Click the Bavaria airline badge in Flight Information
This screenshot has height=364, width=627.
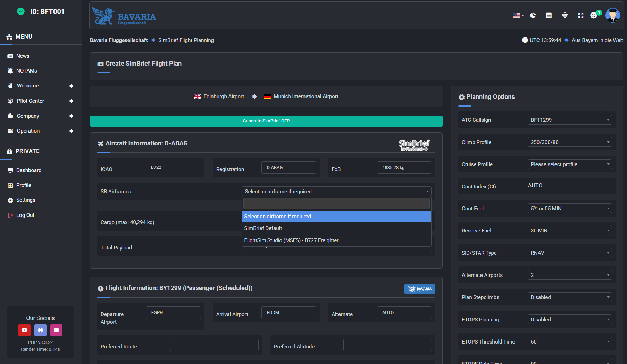pos(419,289)
